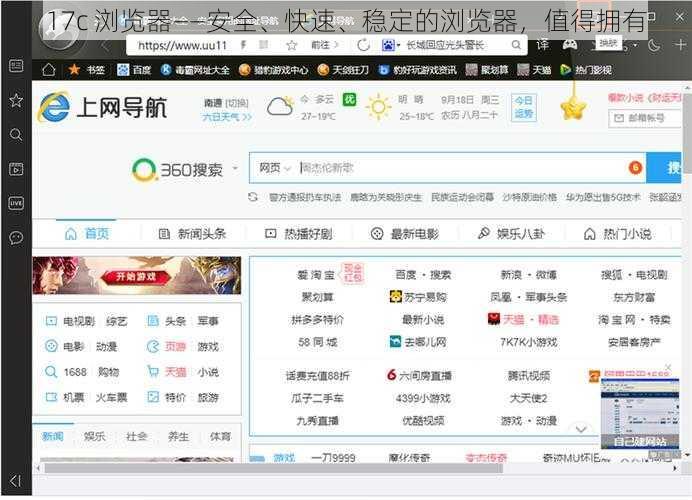
Task: Open 六日天气 forecast link
Action: click(227, 117)
